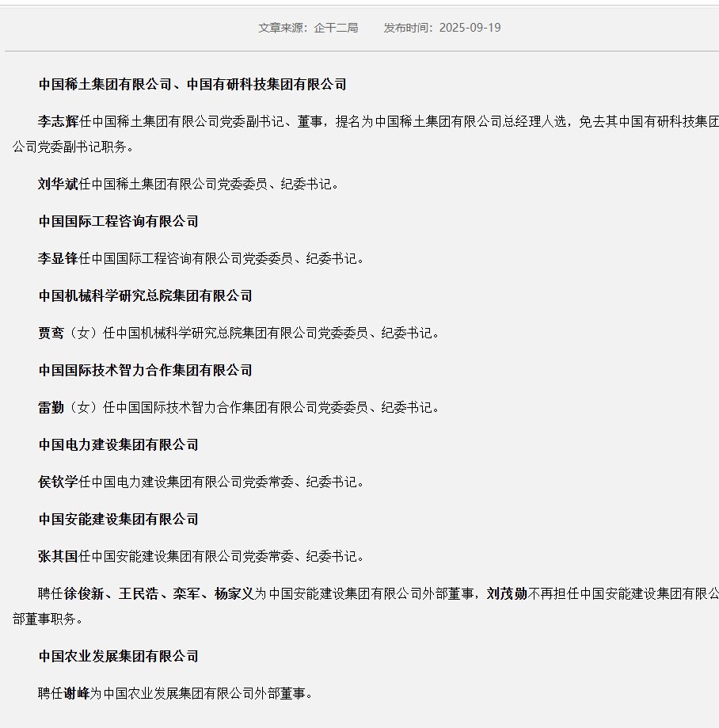
Task: Click the bold name '张其国'
Action: click(x=59, y=556)
